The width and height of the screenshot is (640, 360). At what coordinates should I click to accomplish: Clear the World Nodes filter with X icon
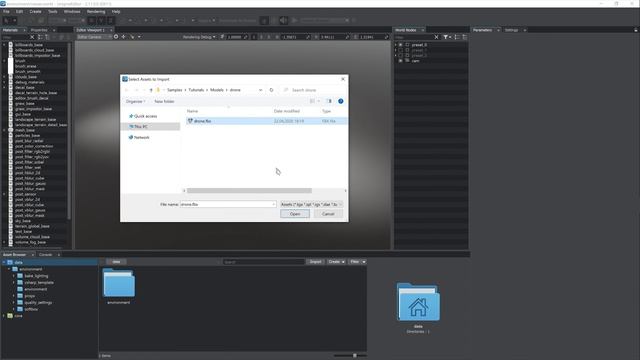[x=436, y=37]
